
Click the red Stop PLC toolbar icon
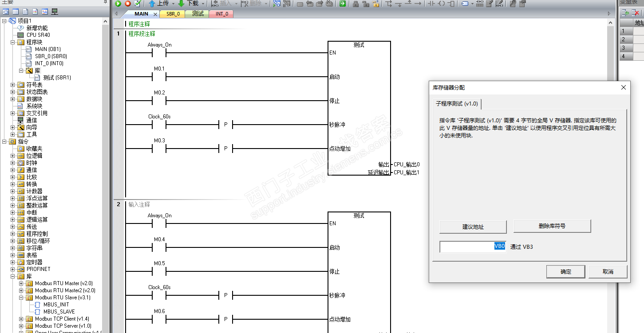pyautogui.click(x=128, y=4)
